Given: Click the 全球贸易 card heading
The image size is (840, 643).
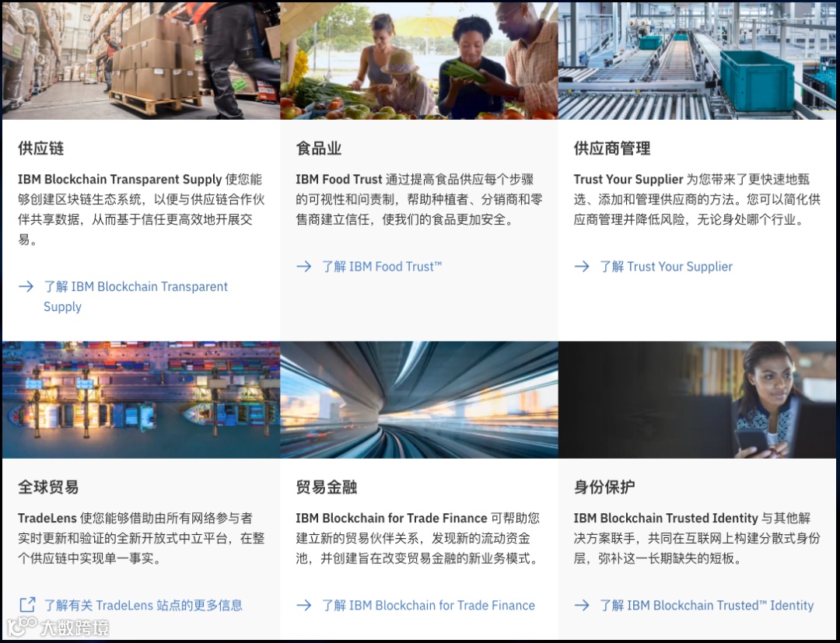Looking at the screenshot, I should click(48, 487).
